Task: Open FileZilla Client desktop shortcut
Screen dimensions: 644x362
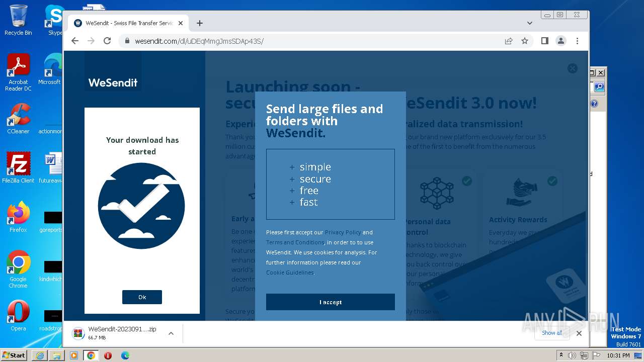Action: 18,167
